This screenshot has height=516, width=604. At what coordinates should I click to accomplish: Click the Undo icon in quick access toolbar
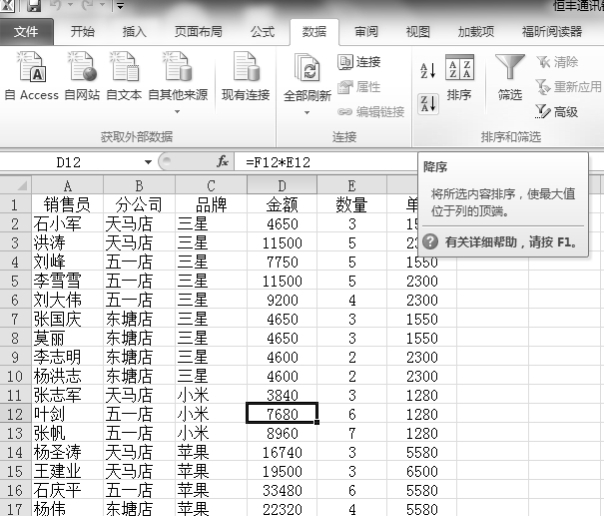point(57,5)
